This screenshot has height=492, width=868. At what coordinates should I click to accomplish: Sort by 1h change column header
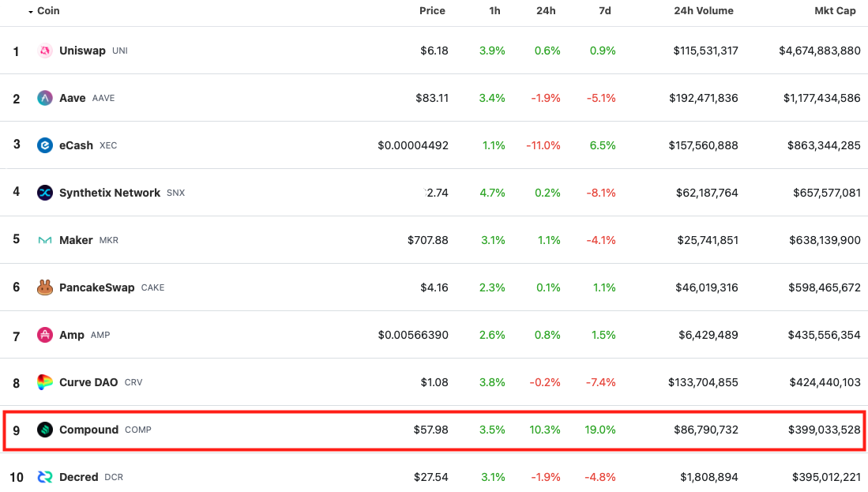pyautogui.click(x=494, y=10)
